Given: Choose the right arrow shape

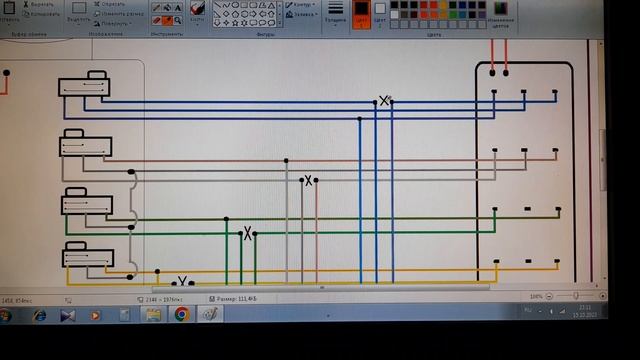Looking at the screenshot, I should 253,14.
